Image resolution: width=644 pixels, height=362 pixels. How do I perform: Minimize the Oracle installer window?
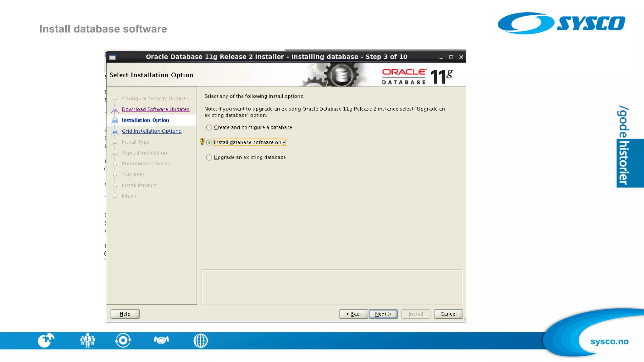(x=441, y=57)
